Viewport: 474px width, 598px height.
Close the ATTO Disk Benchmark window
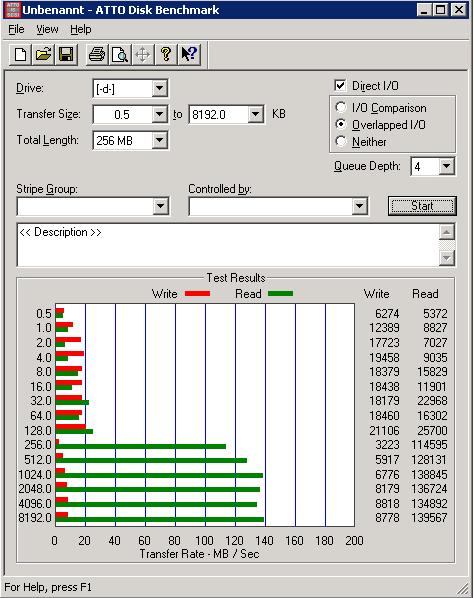pyautogui.click(x=459, y=10)
